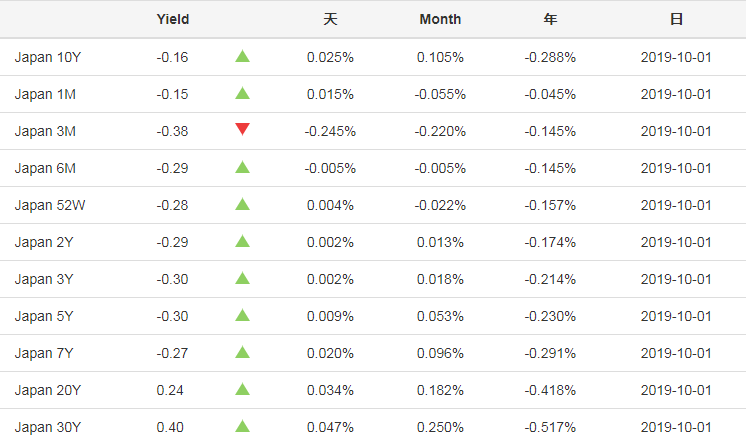Click the red down arrow for Japan 3M

(x=242, y=130)
